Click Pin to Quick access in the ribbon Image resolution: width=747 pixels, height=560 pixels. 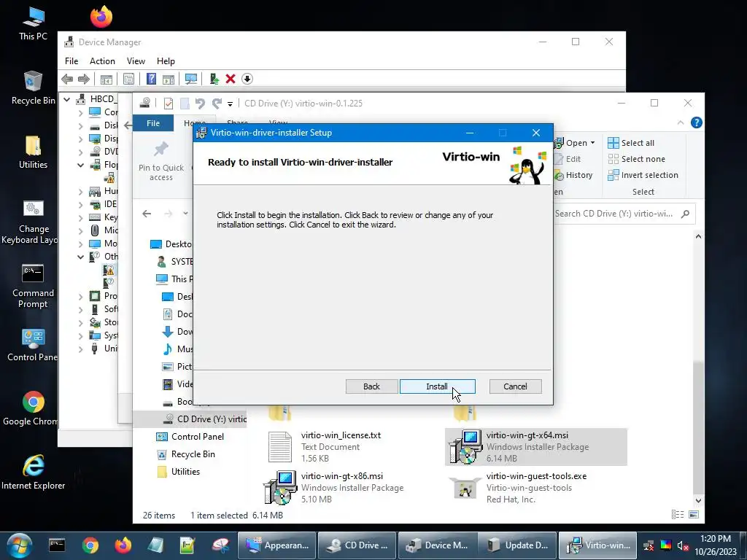point(161,162)
